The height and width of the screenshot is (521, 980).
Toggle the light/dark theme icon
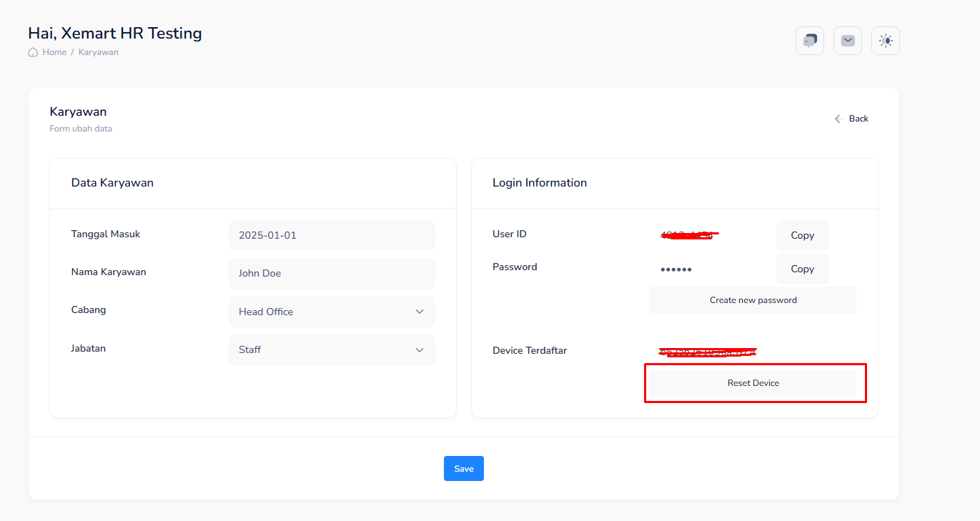(x=886, y=41)
